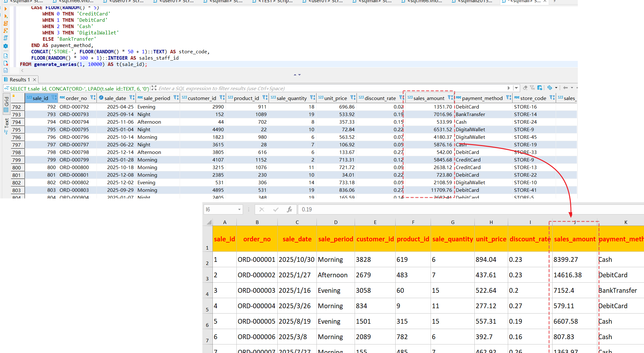644x353 pixels.
Task: Open the filter history dropdown
Action: click(x=516, y=88)
